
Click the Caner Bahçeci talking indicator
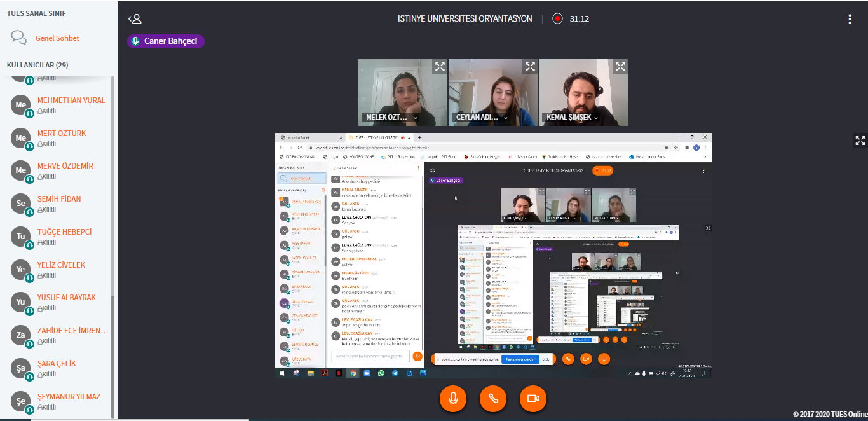click(166, 41)
